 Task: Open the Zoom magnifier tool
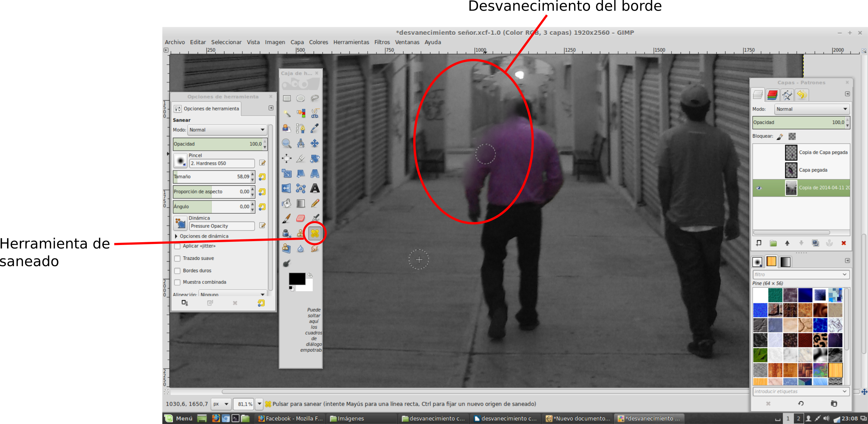coord(287,143)
